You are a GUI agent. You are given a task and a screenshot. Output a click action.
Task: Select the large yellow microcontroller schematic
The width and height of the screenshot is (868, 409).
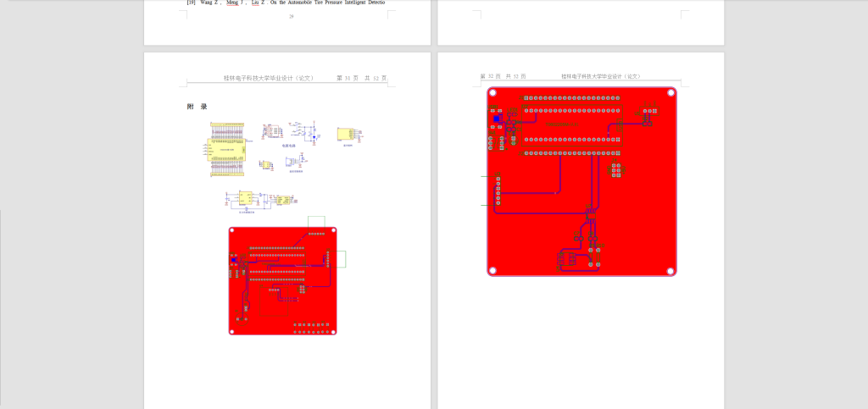click(x=229, y=149)
